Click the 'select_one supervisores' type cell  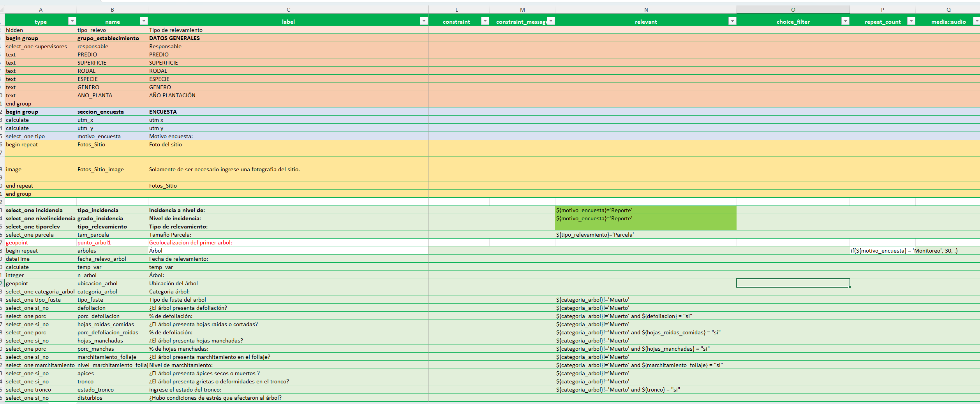coord(41,46)
